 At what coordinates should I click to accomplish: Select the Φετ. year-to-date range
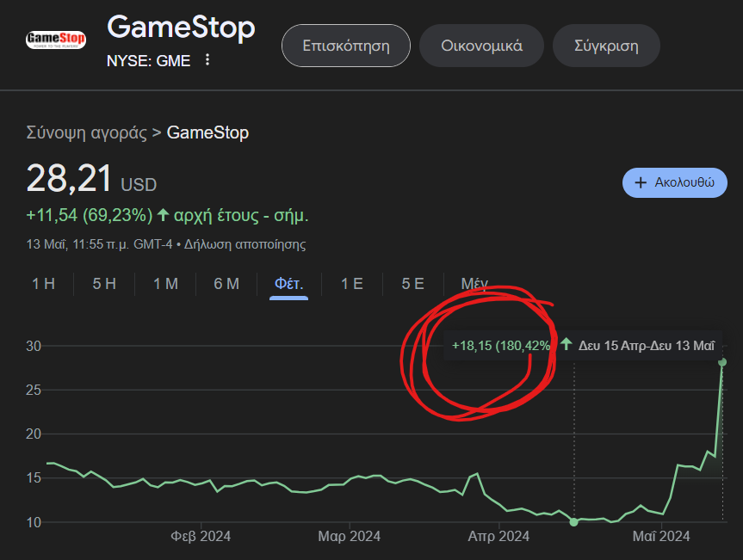coord(289,285)
